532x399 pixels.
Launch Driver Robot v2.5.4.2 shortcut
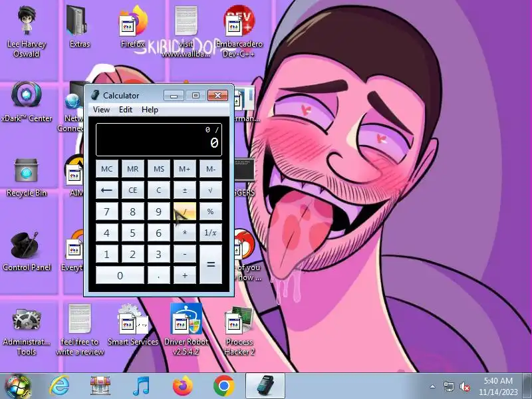pos(186,329)
